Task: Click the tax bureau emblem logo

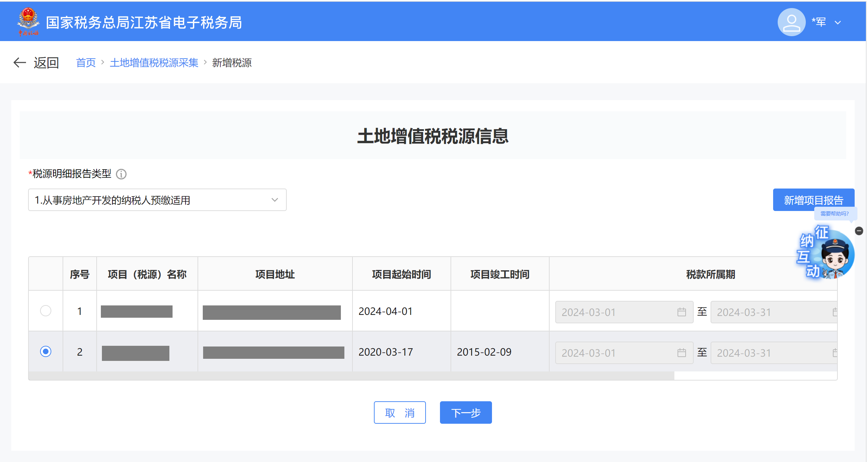Action: (28, 21)
